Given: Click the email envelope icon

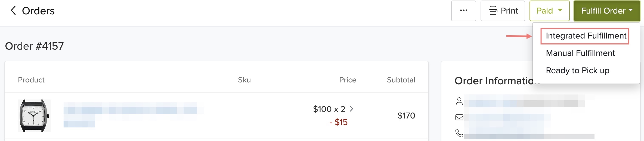Looking at the screenshot, I should click(459, 117).
